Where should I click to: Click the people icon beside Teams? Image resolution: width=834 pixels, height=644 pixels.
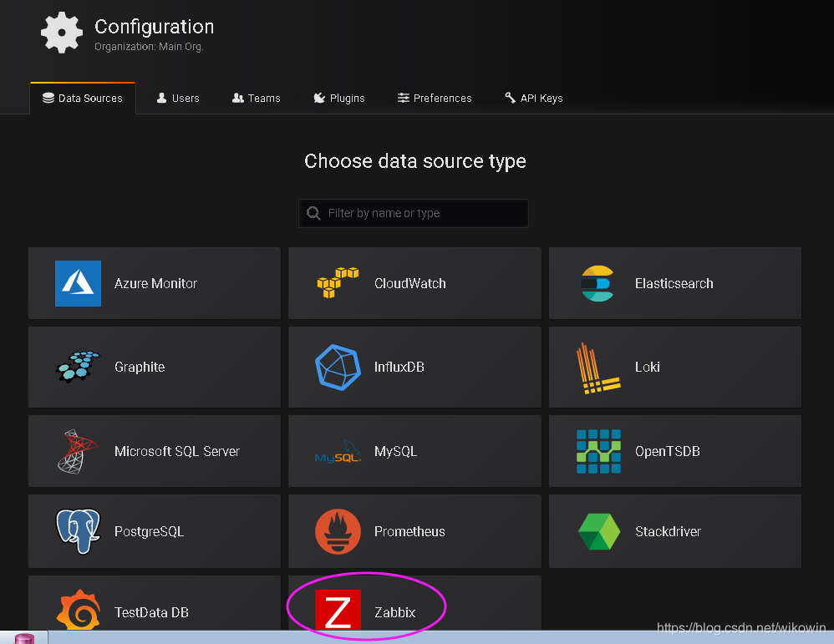[238, 98]
